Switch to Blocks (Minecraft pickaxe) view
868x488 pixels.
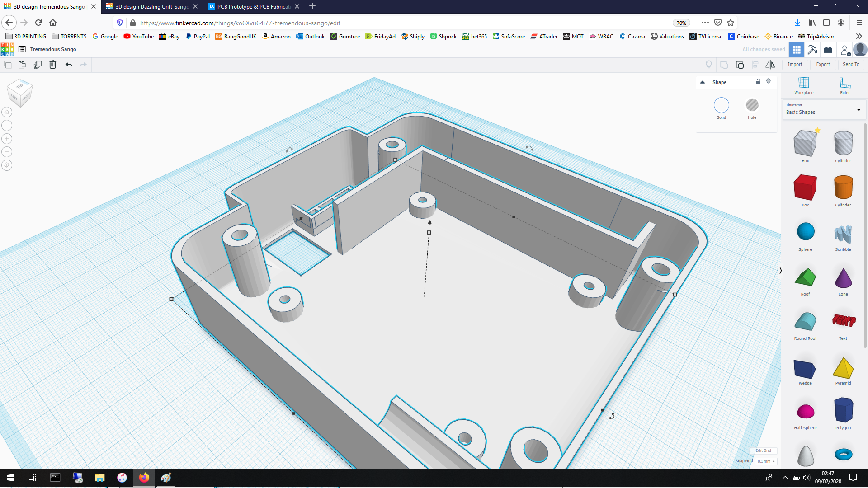[x=812, y=50]
